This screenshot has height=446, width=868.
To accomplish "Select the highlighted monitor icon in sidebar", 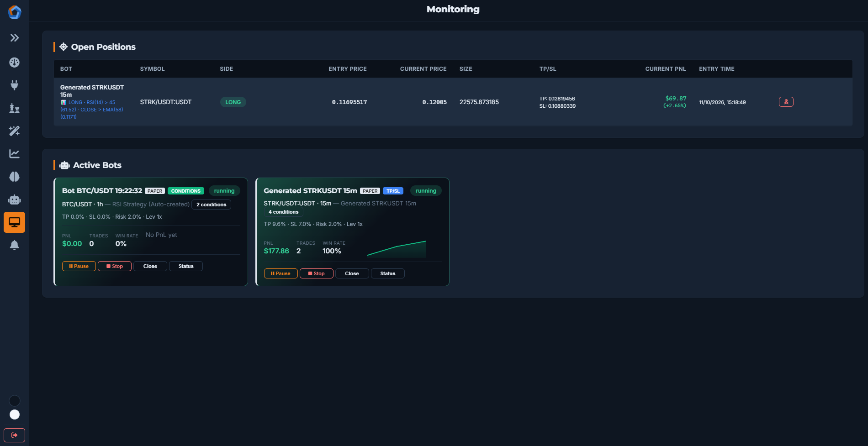I will (15, 222).
